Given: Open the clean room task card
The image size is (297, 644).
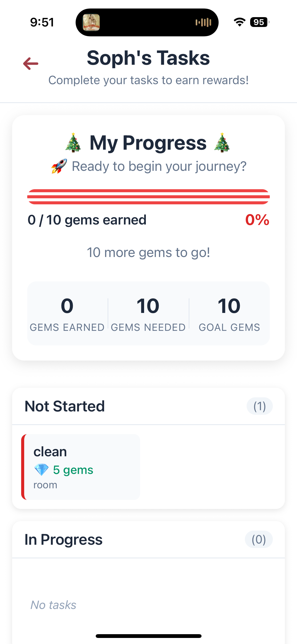Looking at the screenshot, I should tap(81, 467).
